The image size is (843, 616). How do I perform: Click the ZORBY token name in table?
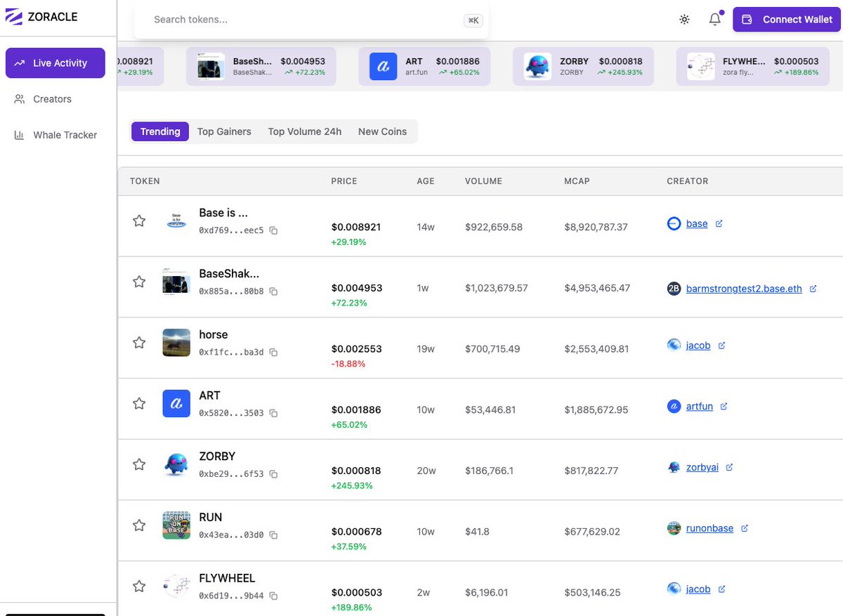(217, 456)
